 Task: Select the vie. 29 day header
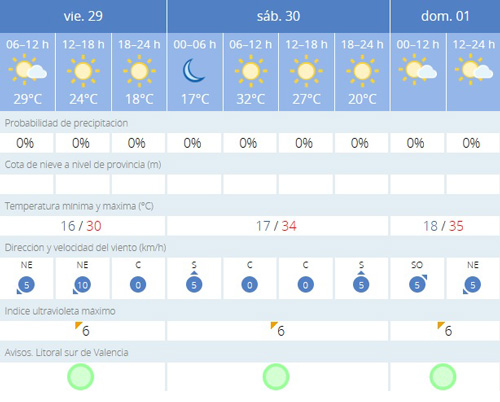[x=83, y=16]
